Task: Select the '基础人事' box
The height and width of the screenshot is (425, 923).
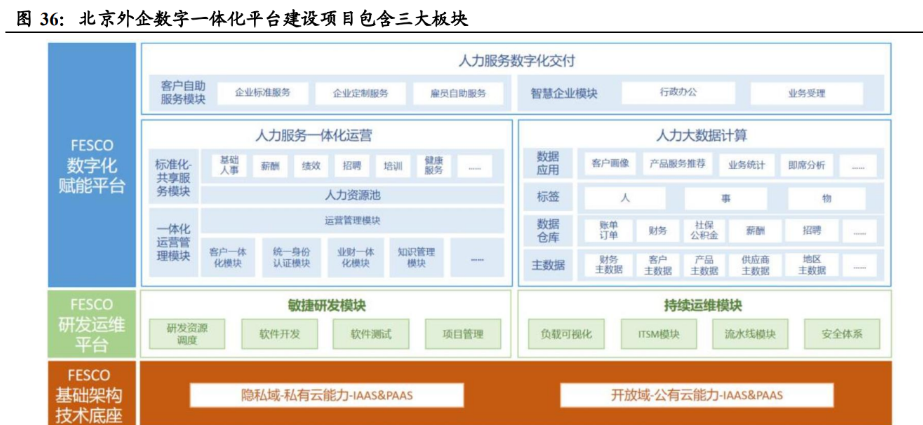Action: [x=229, y=166]
